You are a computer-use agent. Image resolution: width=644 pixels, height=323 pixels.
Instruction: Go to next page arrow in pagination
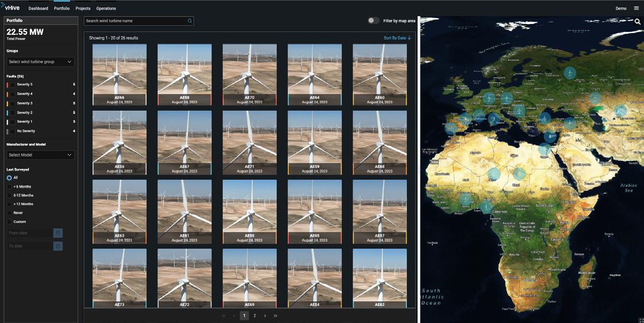coord(265,316)
